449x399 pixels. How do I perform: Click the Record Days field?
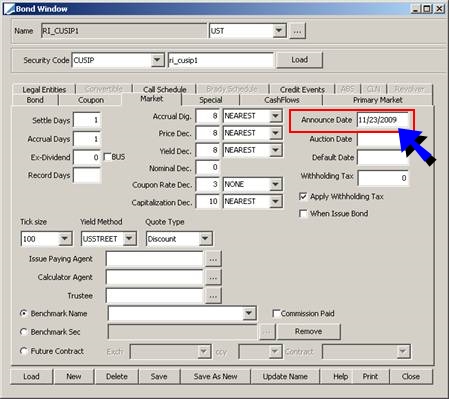(87, 175)
